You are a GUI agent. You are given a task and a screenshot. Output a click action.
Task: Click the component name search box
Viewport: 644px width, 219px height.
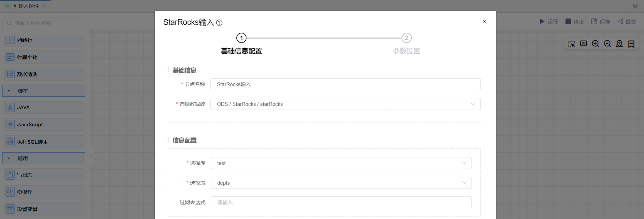coord(44,23)
